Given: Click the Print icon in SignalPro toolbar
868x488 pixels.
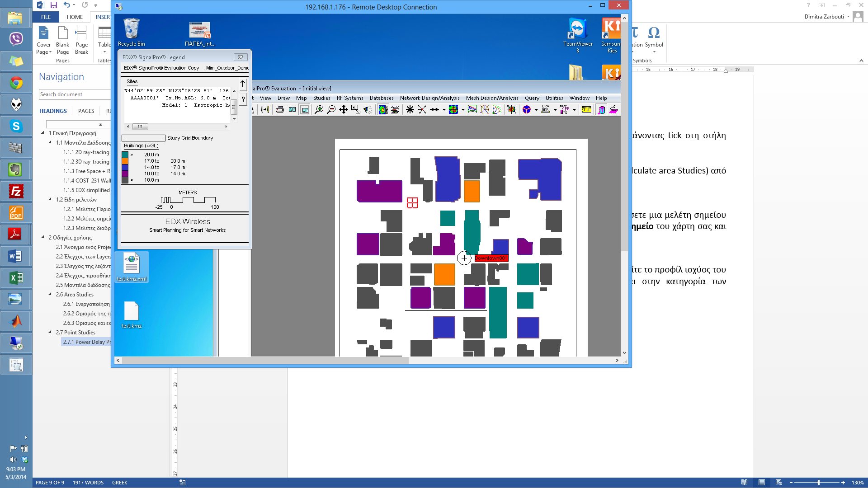Looking at the screenshot, I should [x=280, y=109].
